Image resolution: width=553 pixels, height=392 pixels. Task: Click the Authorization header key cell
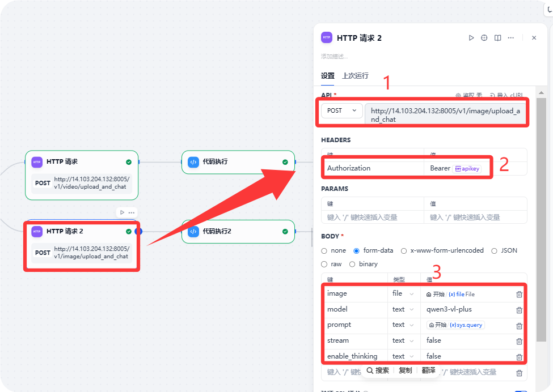(373, 168)
